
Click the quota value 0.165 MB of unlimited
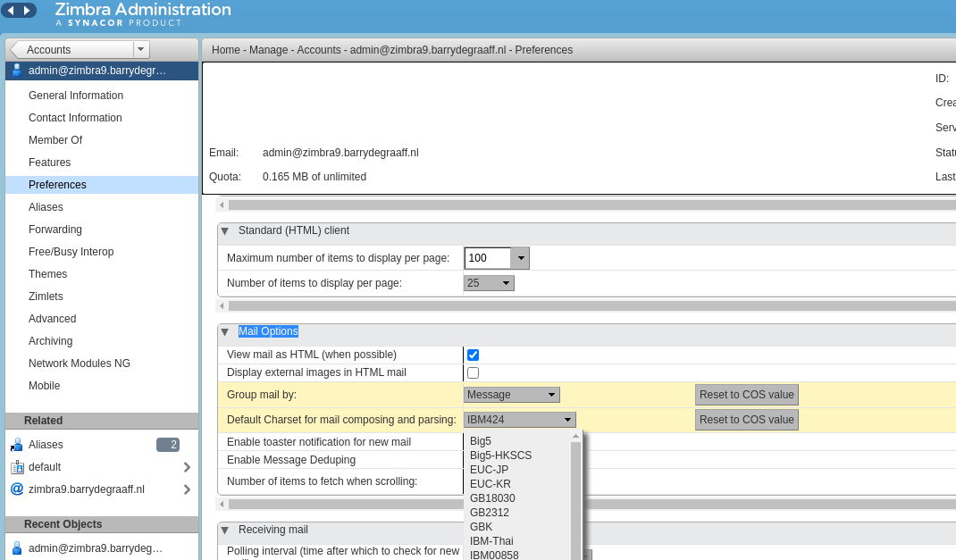(x=314, y=177)
